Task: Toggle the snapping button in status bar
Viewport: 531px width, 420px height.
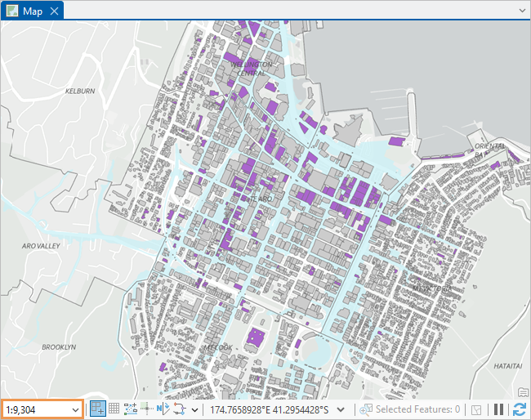Action: click(x=97, y=409)
